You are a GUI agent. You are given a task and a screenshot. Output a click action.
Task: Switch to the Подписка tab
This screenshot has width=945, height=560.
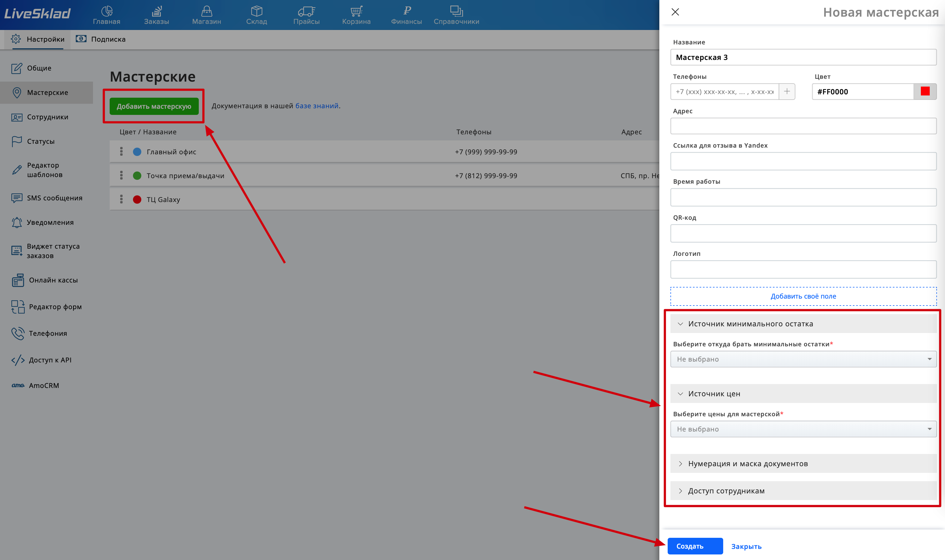click(x=101, y=39)
